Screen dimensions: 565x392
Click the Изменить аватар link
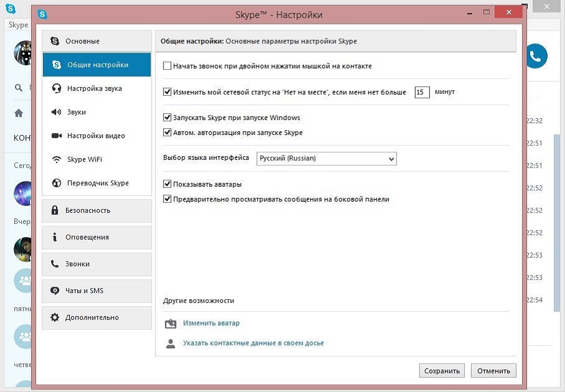click(211, 323)
